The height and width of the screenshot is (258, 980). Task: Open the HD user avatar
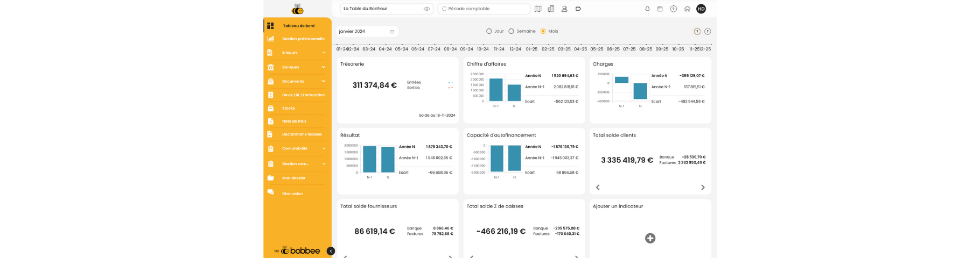(701, 9)
